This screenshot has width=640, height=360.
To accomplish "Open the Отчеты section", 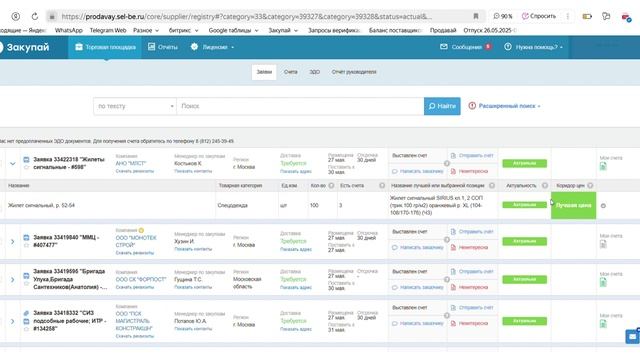I will [163, 47].
